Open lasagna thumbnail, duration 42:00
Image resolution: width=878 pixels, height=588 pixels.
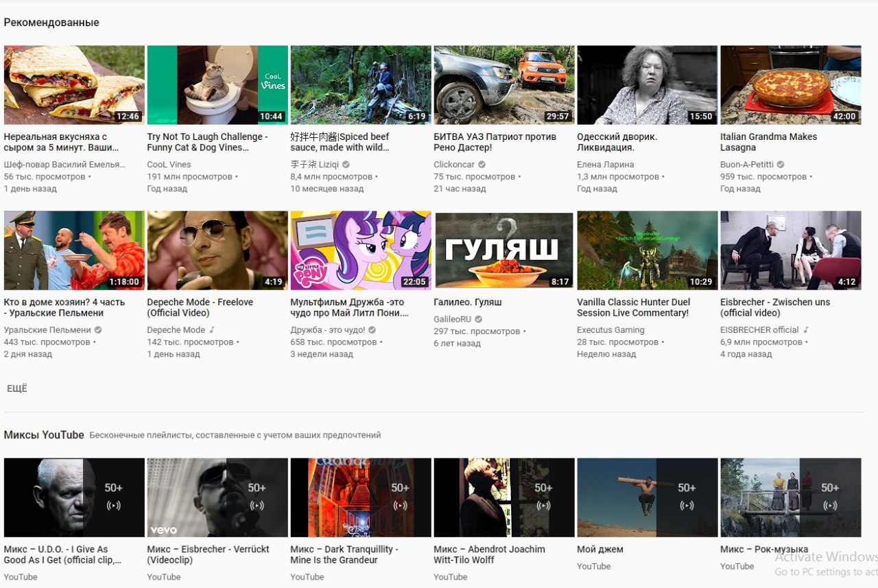(791, 85)
